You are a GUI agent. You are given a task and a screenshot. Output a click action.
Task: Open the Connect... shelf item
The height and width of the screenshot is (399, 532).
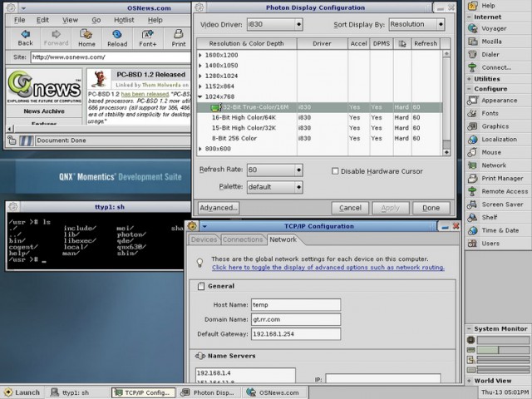496,67
